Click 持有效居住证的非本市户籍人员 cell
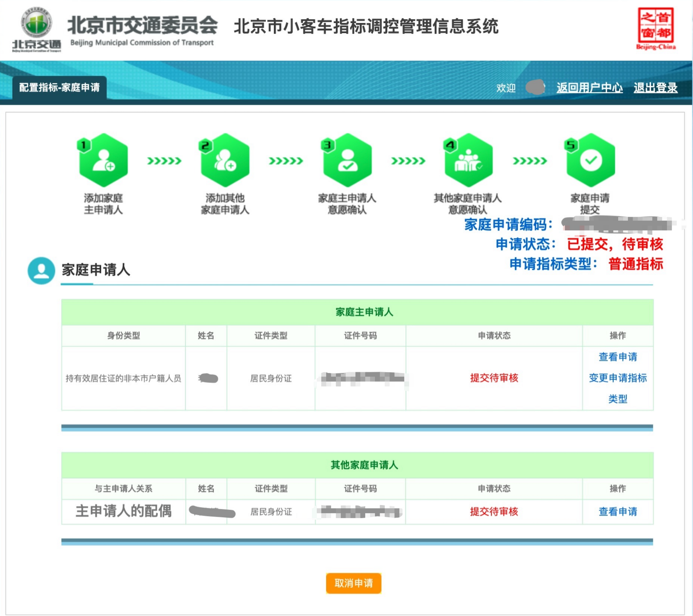 pos(123,379)
